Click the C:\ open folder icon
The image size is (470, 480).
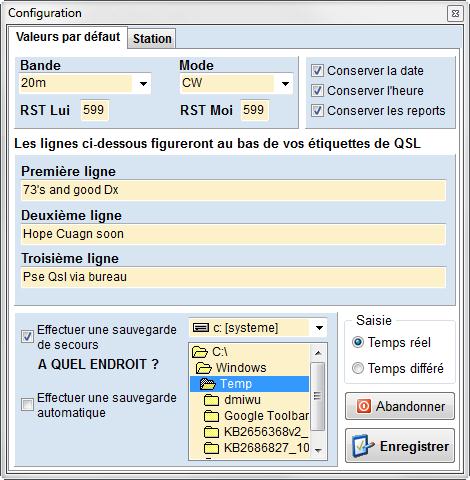click(x=200, y=352)
